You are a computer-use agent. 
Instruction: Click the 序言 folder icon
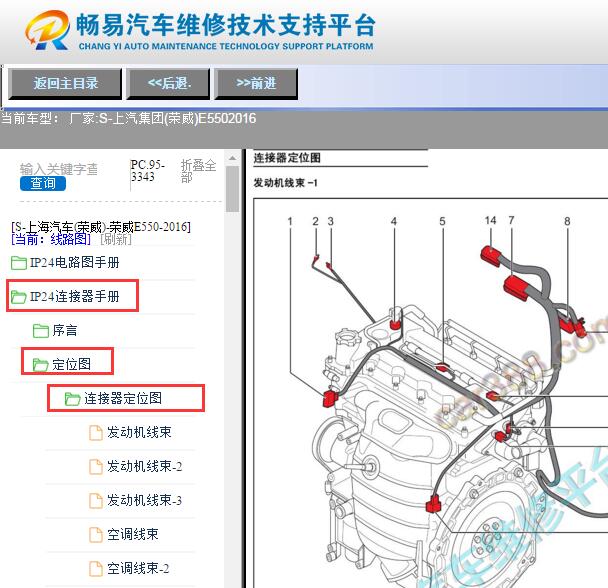click(x=41, y=331)
